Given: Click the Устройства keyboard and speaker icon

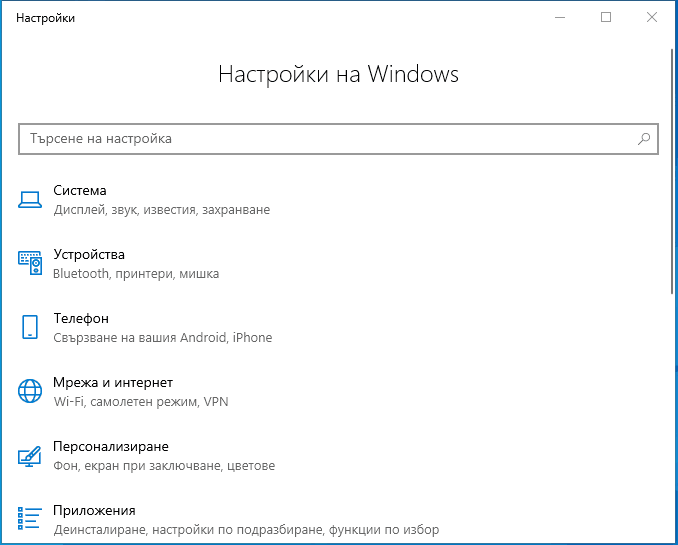Looking at the screenshot, I should pyautogui.click(x=30, y=263).
